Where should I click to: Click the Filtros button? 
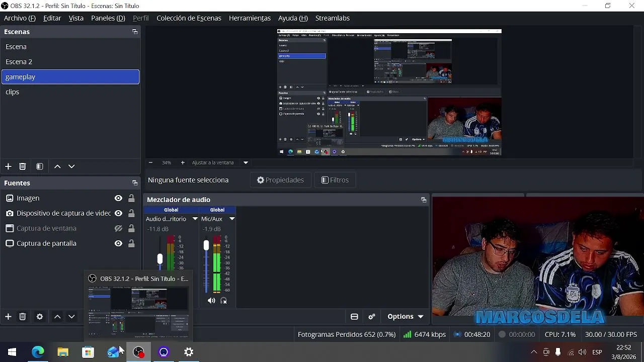tap(335, 180)
